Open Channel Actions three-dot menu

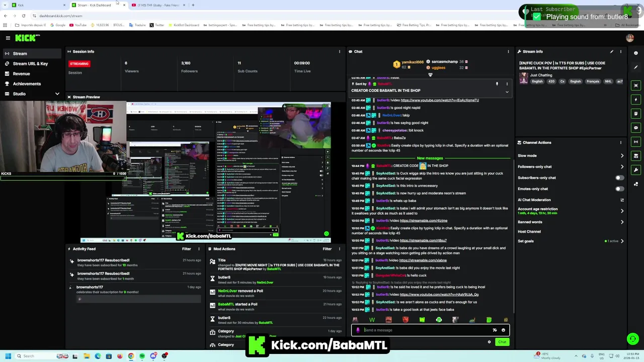[x=621, y=142]
